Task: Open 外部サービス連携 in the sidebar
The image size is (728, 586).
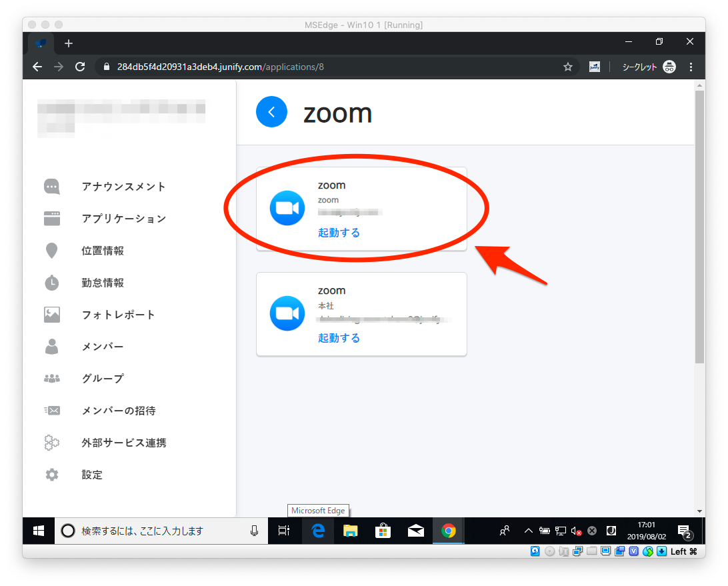Action: coord(123,443)
